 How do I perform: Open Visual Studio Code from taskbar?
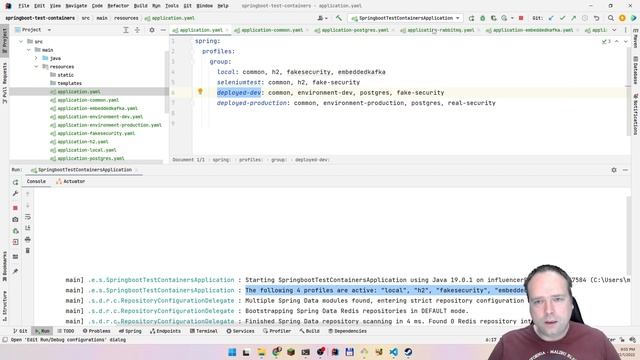click(393, 352)
